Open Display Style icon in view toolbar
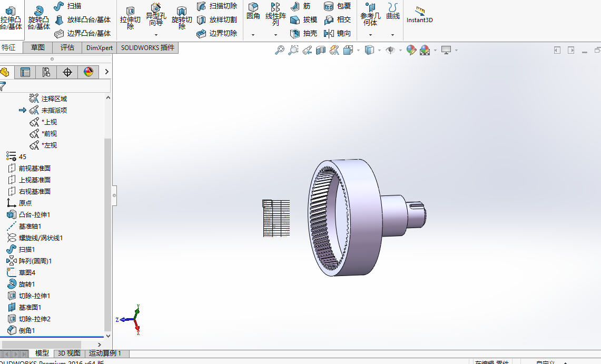The height and width of the screenshot is (364, 601). click(x=369, y=50)
